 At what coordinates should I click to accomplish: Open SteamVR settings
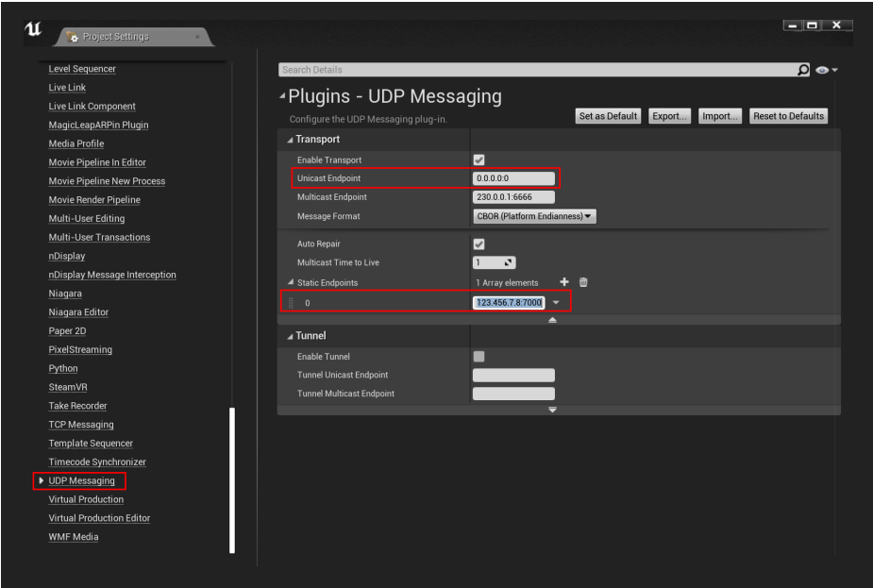coord(68,387)
